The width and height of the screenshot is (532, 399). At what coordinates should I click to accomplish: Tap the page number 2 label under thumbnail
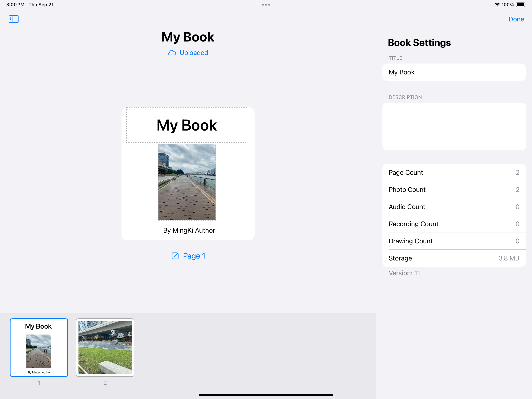pyautogui.click(x=105, y=383)
